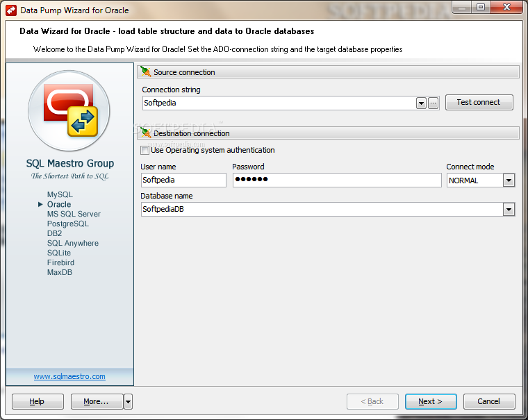528x420 pixels.
Task: Select Oracle in the product list
Action: click(59, 204)
